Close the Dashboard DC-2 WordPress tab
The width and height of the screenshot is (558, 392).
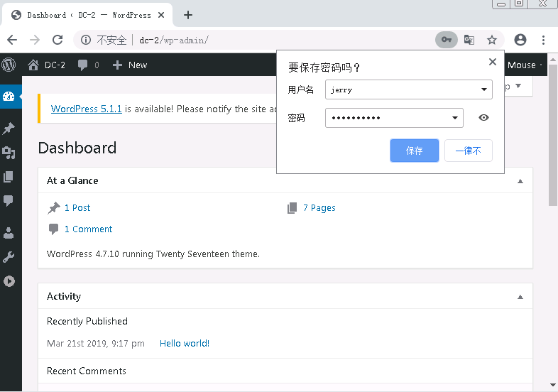point(161,15)
